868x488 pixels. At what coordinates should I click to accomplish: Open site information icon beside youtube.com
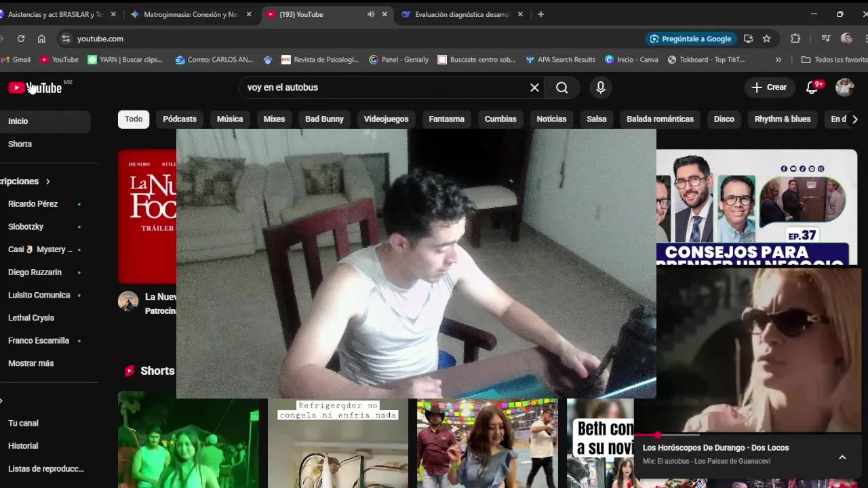click(64, 39)
